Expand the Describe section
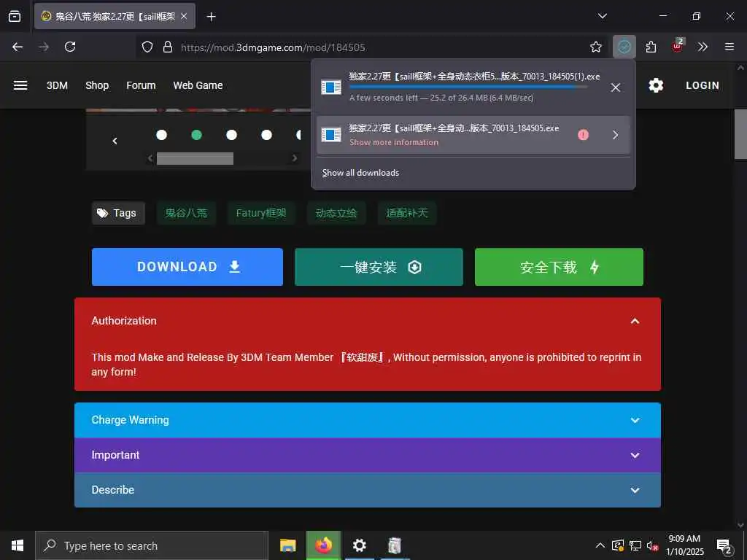The height and width of the screenshot is (560, 747). pos(368,490)
